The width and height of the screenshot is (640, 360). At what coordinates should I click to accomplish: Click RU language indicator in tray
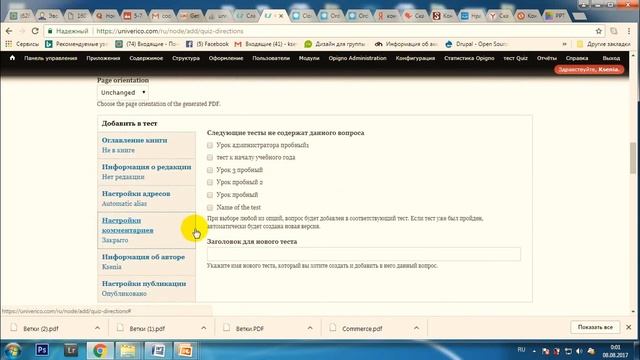pos(521,350)
